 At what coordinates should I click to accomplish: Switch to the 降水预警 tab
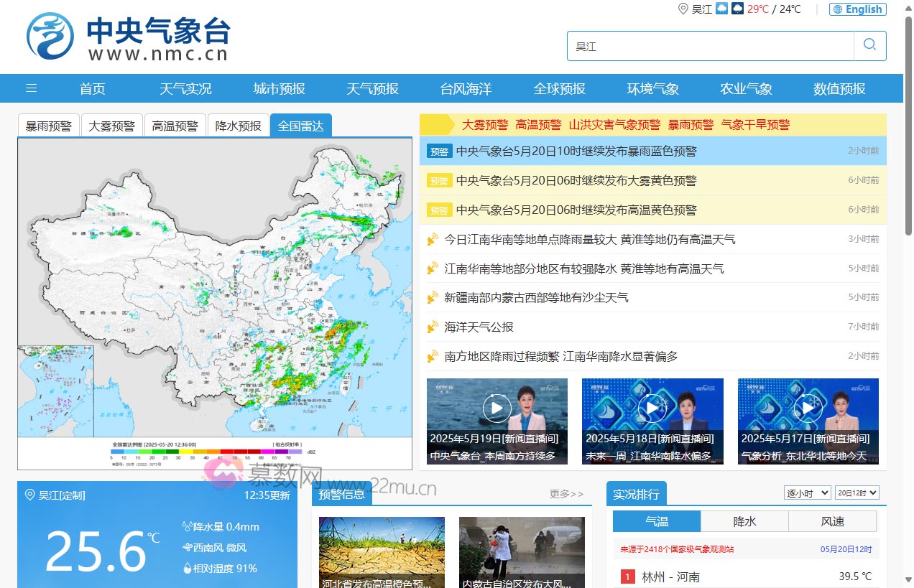pyautogui.click(x=238, y=125)
